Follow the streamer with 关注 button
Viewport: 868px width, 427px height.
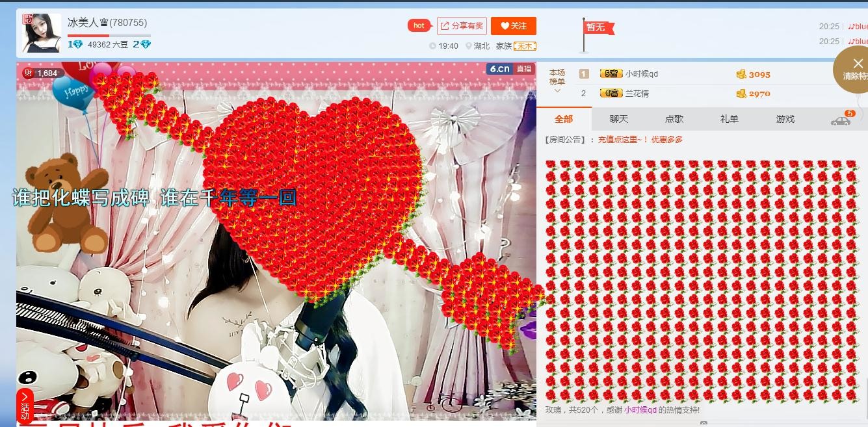click(x=514, y=26)
